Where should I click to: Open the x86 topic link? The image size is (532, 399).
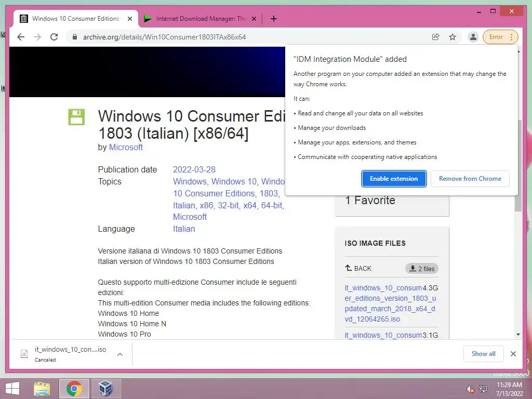[x=206, y=206]
